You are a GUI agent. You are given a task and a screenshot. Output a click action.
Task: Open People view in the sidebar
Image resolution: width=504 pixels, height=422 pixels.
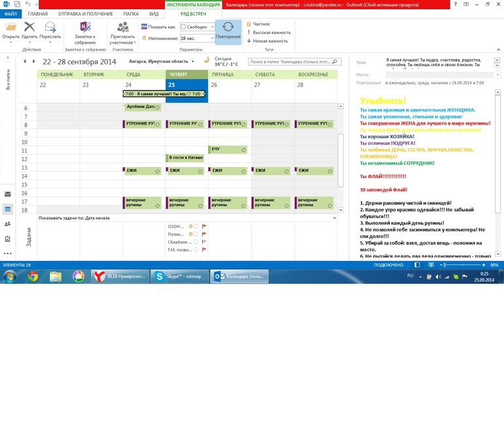point(8,223)
